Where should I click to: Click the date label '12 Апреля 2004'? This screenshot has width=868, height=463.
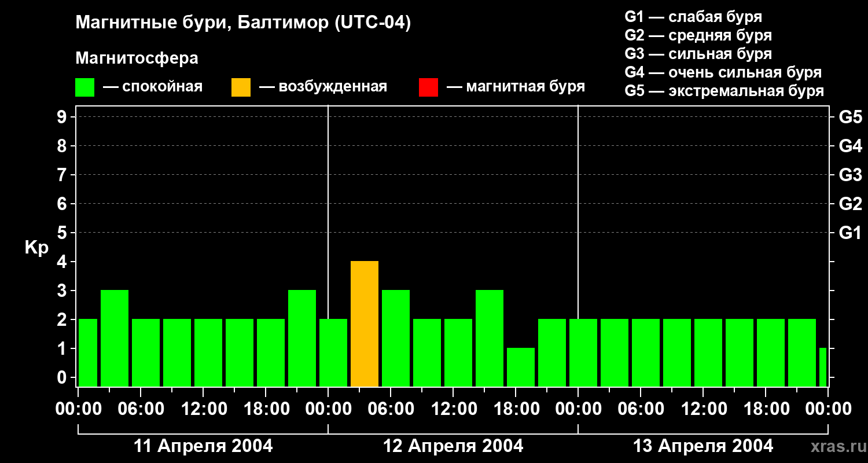click(453, 446)
